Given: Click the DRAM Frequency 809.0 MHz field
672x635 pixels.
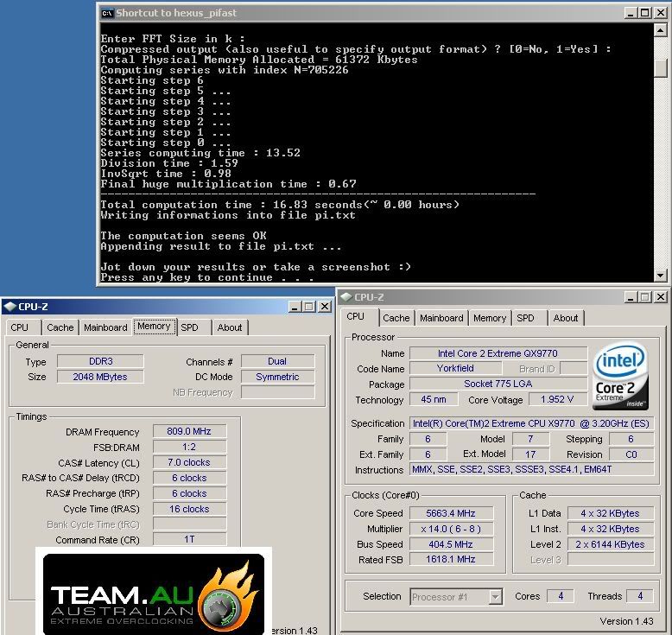Looking at the screenshot, I should [x=189, y=431].
